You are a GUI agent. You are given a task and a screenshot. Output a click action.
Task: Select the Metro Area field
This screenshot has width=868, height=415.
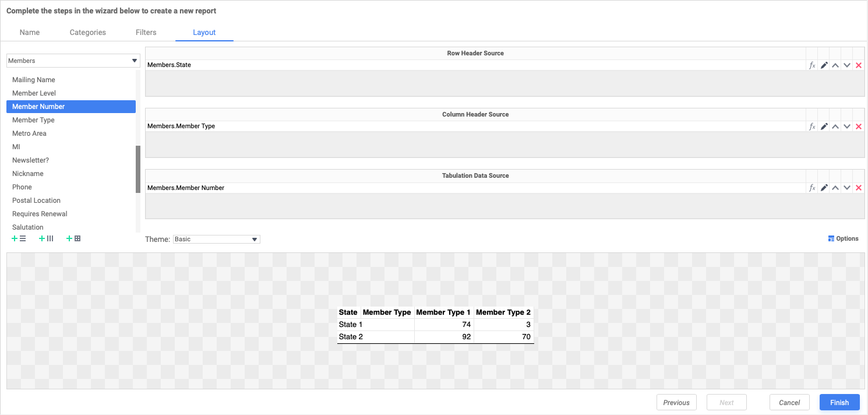(x=29, y=133)
